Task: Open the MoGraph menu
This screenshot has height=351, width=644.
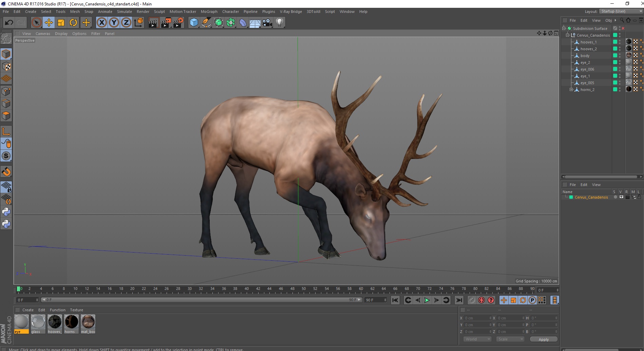Action: (x=209, y=12)
